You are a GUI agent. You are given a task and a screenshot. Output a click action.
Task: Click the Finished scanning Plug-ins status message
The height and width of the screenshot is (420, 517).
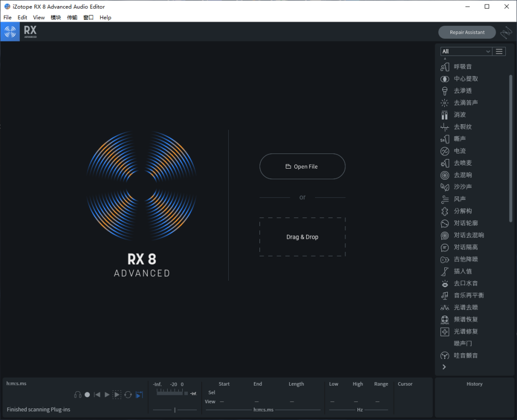[x=38, y=409]
